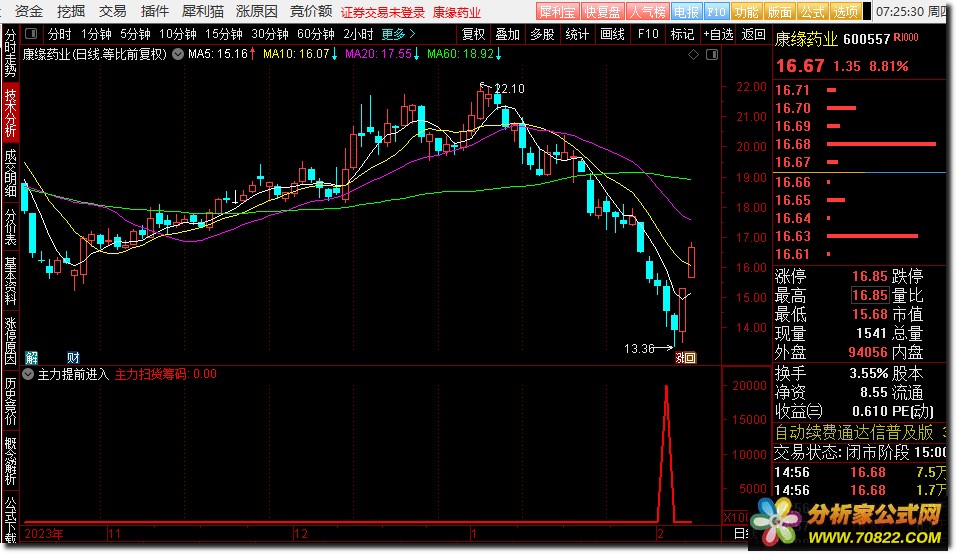
Task: Click the 涨 badge under the last candle
Action: [x=679, y=358]
